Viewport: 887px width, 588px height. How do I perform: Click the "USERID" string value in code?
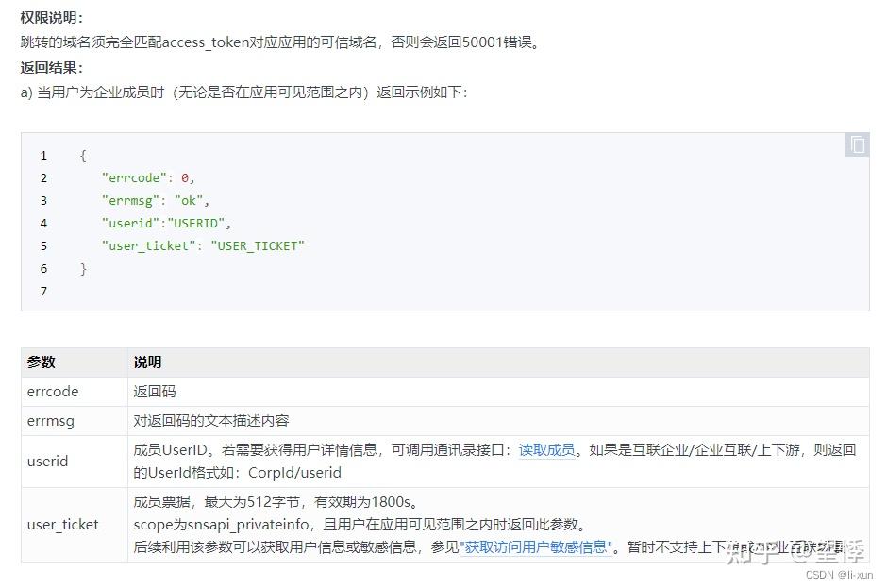pos(200,223)
